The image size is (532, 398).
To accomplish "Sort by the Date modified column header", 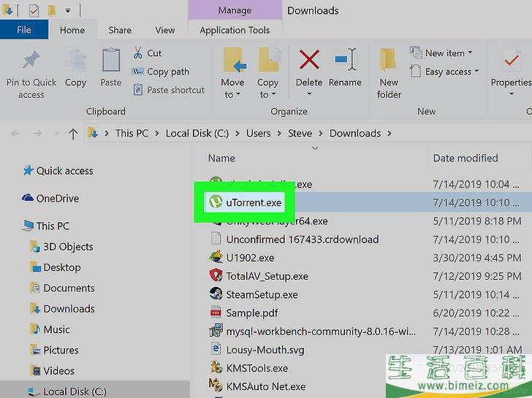I will coord(465,158).
